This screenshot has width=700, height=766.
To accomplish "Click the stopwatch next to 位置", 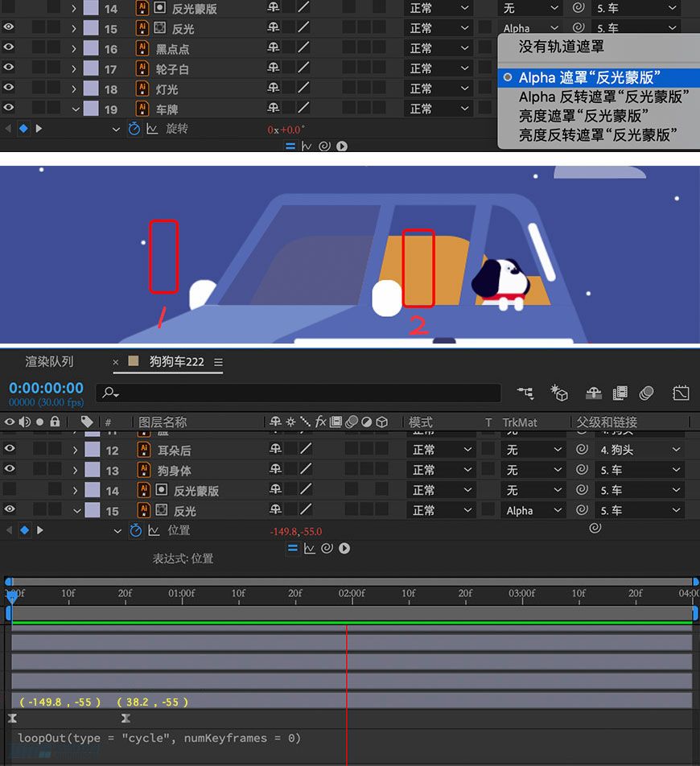I will (136, 530).
